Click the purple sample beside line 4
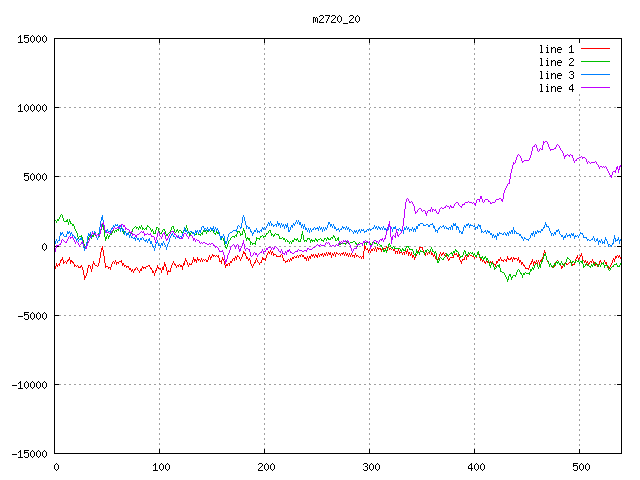The height and width of the screenshot is (480, 640). [595, 88]
